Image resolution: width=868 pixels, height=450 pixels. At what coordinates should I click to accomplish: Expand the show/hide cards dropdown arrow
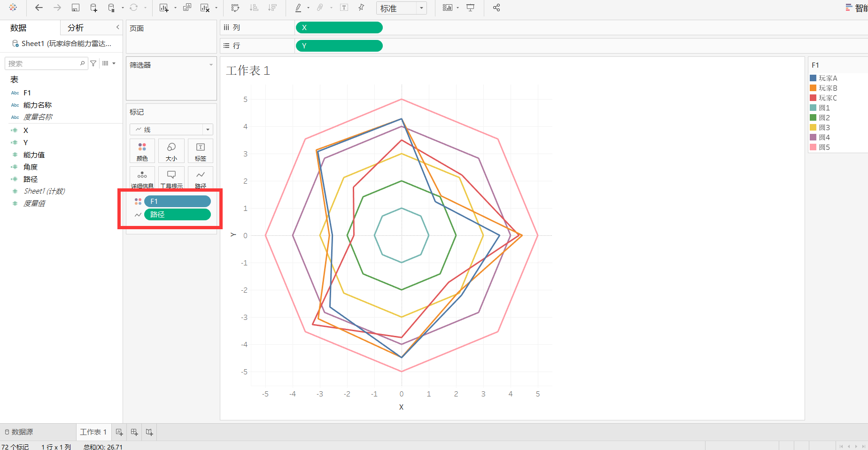(457, 8)
